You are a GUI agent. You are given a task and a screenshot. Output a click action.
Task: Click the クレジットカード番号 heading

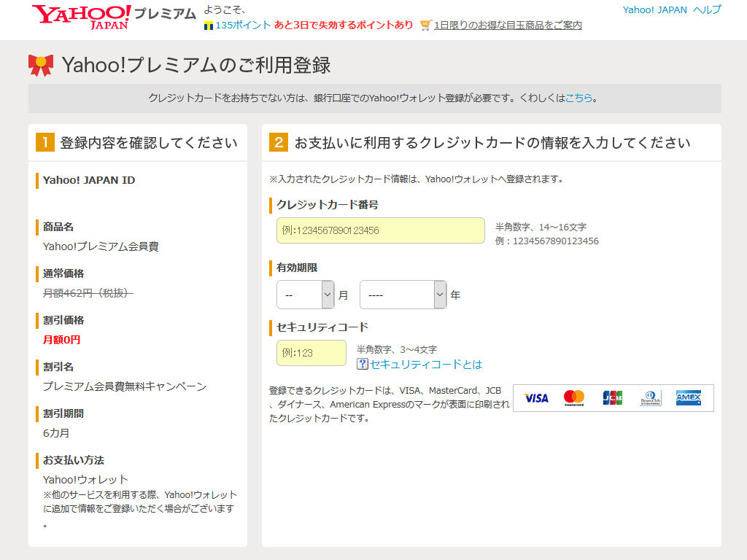328,205
